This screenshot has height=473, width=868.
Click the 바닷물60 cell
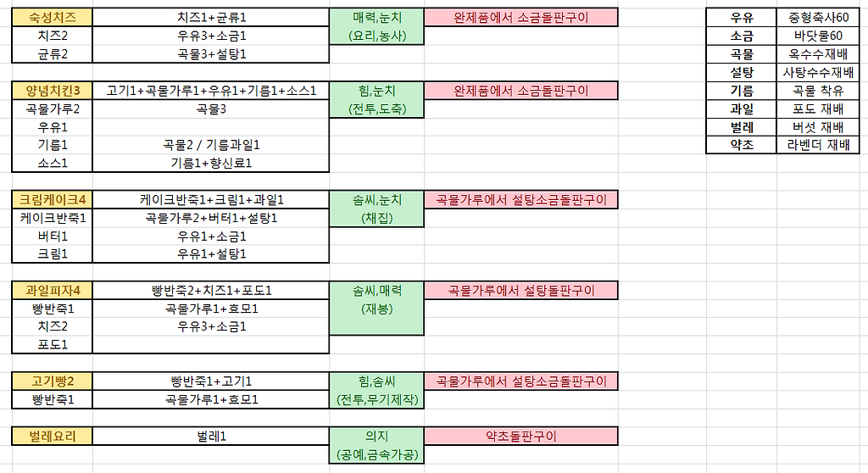click(818, 36)
